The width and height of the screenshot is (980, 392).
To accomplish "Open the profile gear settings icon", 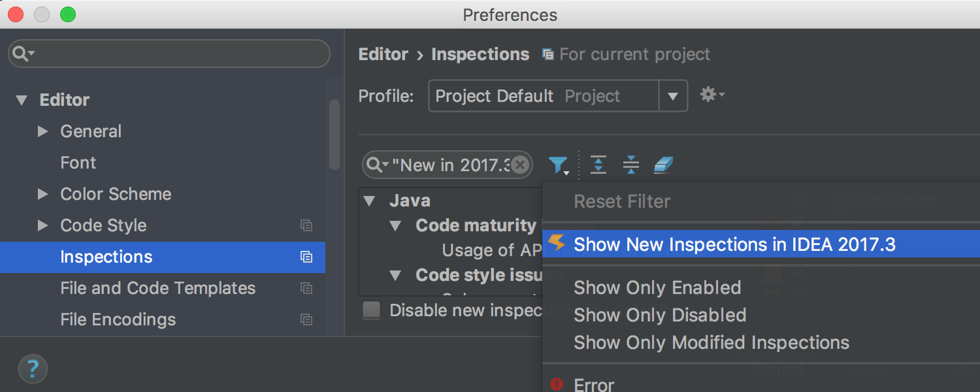I will [712, 95].
